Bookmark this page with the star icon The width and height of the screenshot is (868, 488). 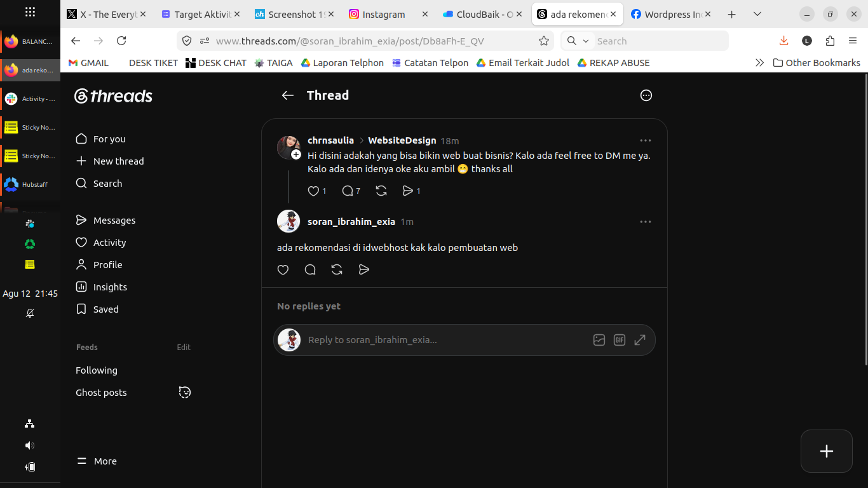tap(544, 41)
